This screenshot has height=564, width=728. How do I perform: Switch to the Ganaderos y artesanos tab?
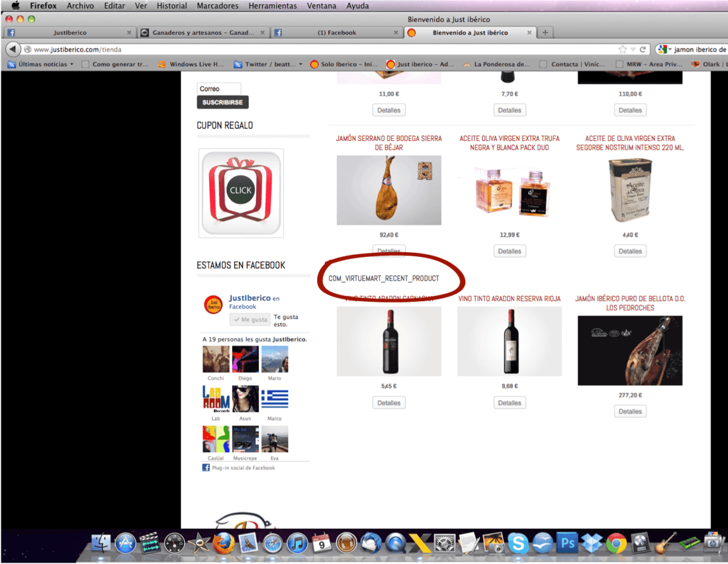pyautogui.click(x=203, y=32)
